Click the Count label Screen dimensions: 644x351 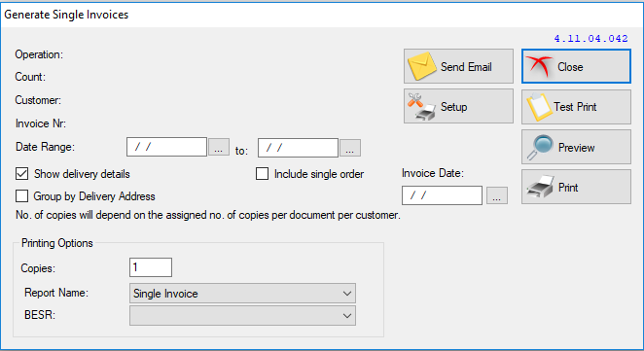click(30, 77)
